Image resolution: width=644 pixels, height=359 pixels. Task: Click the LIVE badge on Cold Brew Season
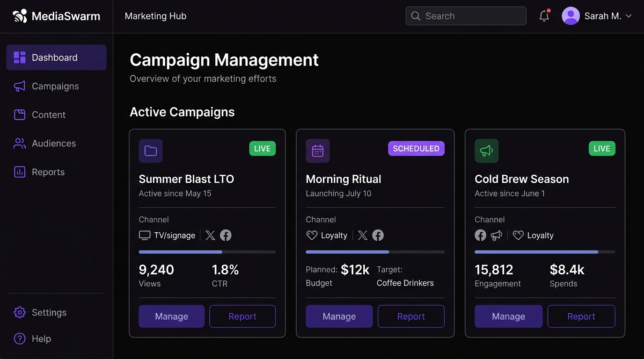click(x=602, y=149)
